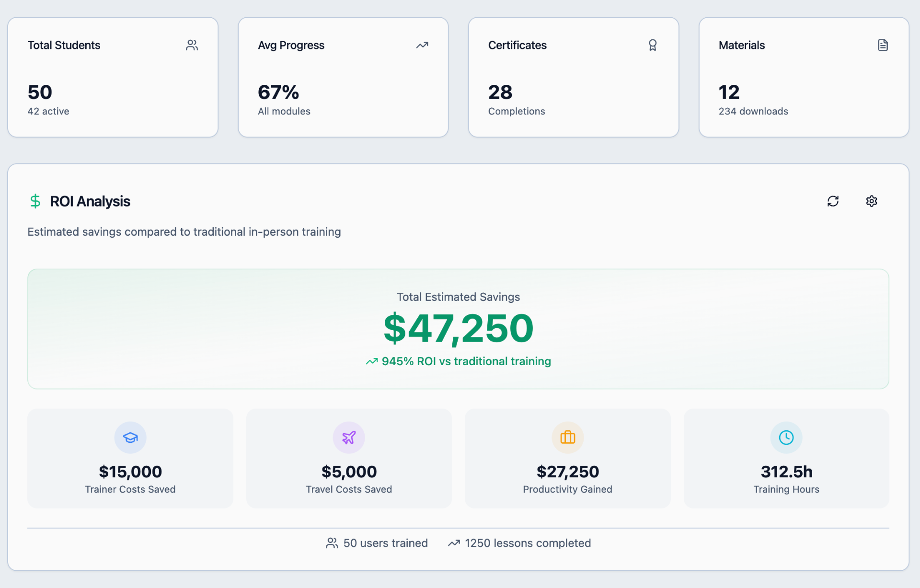
Task: Select the $5,000 Travel Costs Saved tile
Action: [348, 458]
